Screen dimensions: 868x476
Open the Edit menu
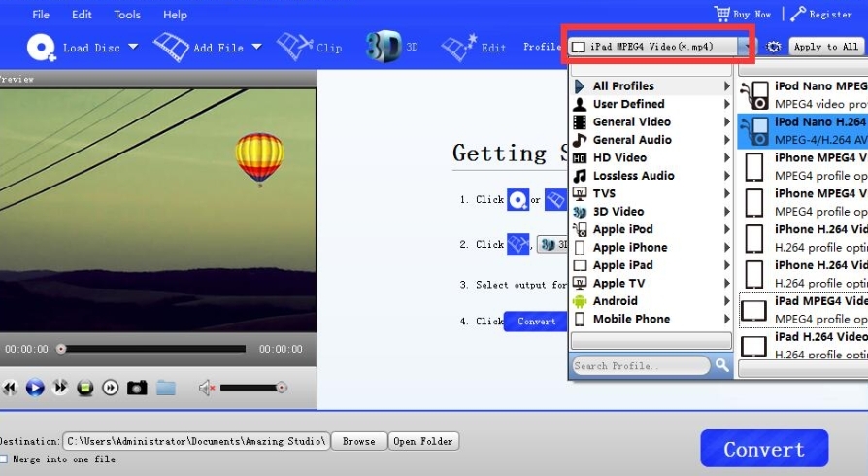point(82,15)
